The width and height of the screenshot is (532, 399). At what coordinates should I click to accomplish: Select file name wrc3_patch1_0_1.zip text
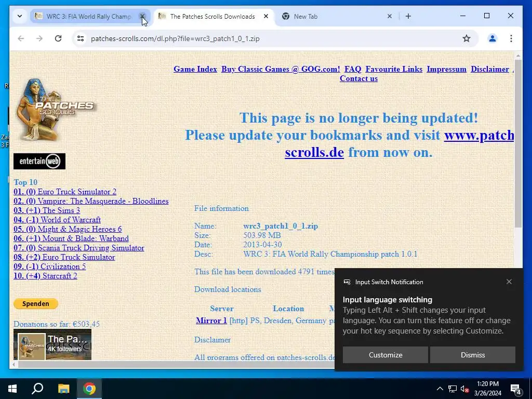(x=280, y=226)
